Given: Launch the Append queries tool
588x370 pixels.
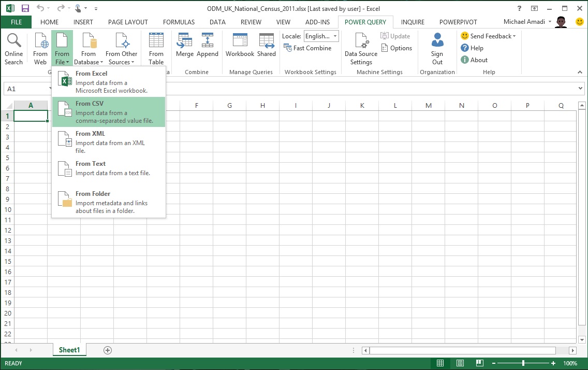Looking at the screenshot, I should tap(208, 45).
